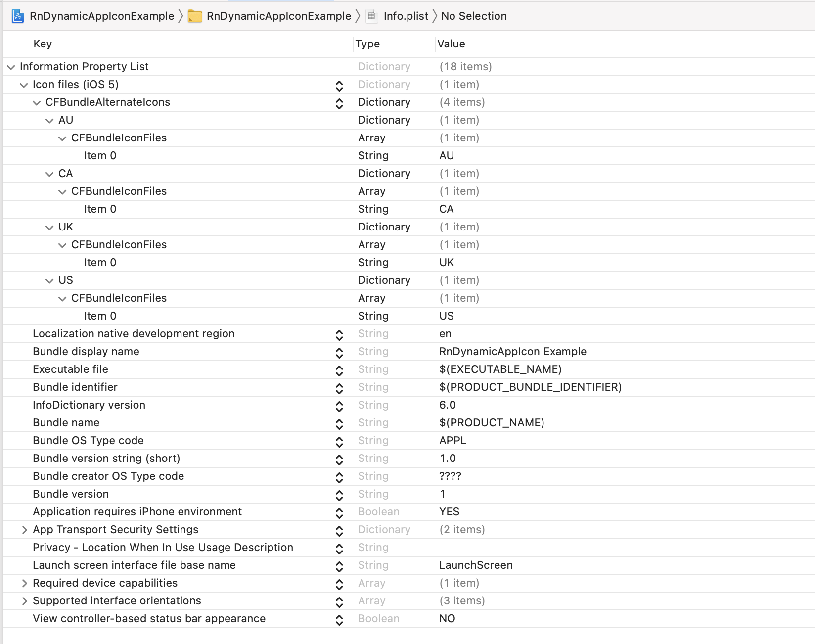Click the Key column header

point(43,44)
